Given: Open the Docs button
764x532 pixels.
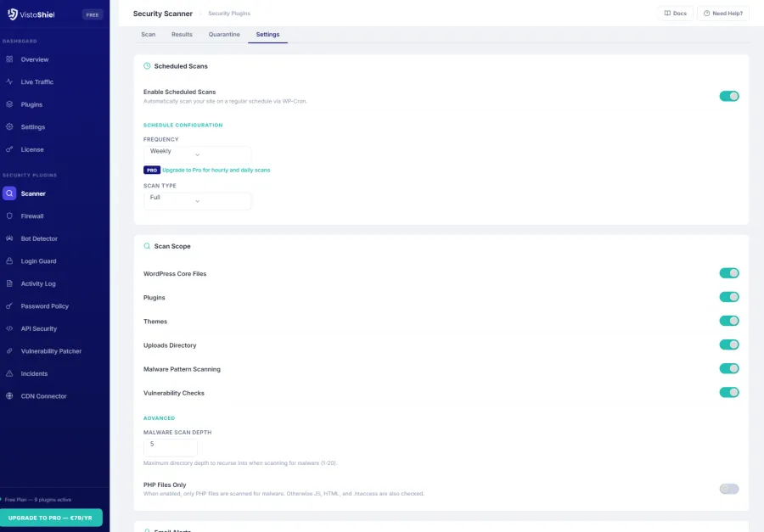Looking at the screenshot, I should (675, 13).
